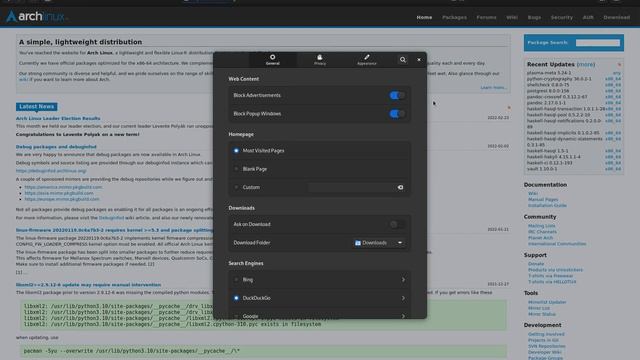This screenshot has height=360, width=640.
Task: Open the Download Folder dropdown
Action: point(379,243)
